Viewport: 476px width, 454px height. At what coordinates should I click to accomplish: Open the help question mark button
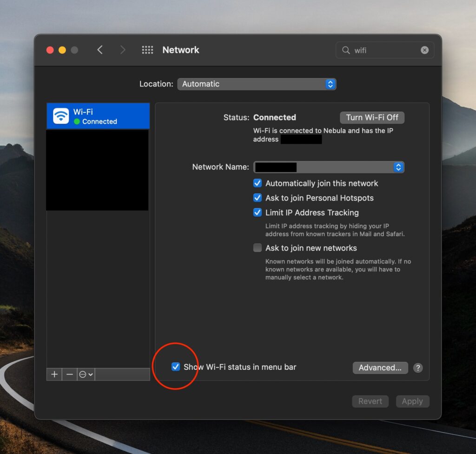point(418,368)
